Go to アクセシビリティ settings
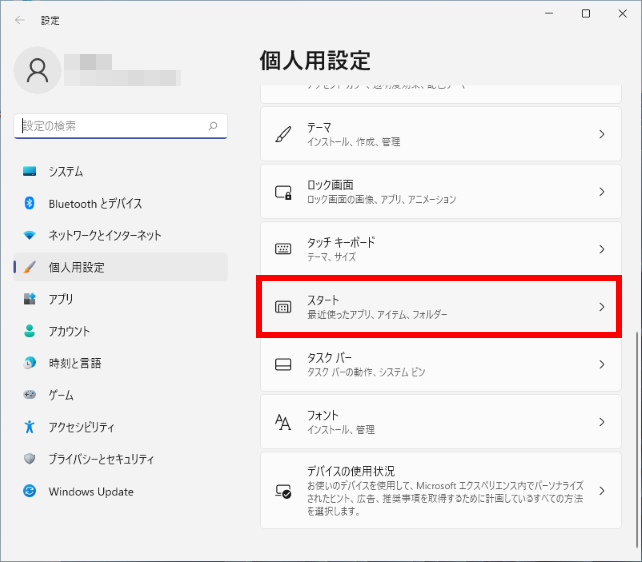This screenshot has width=642, height=562. coord(121,427)
